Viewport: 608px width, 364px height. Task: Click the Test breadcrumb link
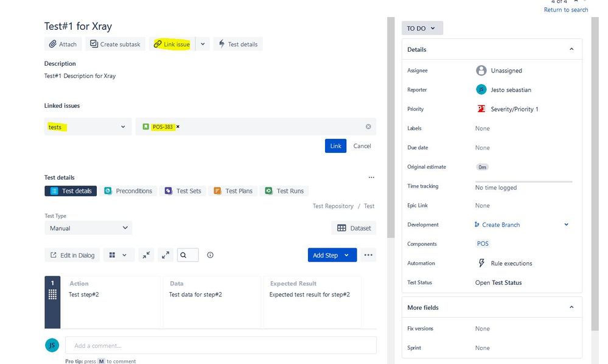[369, 206]
